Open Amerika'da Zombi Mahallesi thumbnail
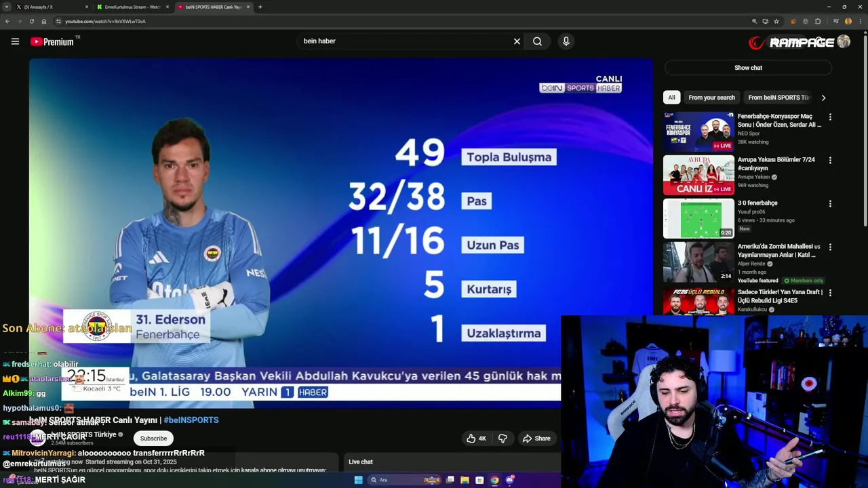 [698, 262]
